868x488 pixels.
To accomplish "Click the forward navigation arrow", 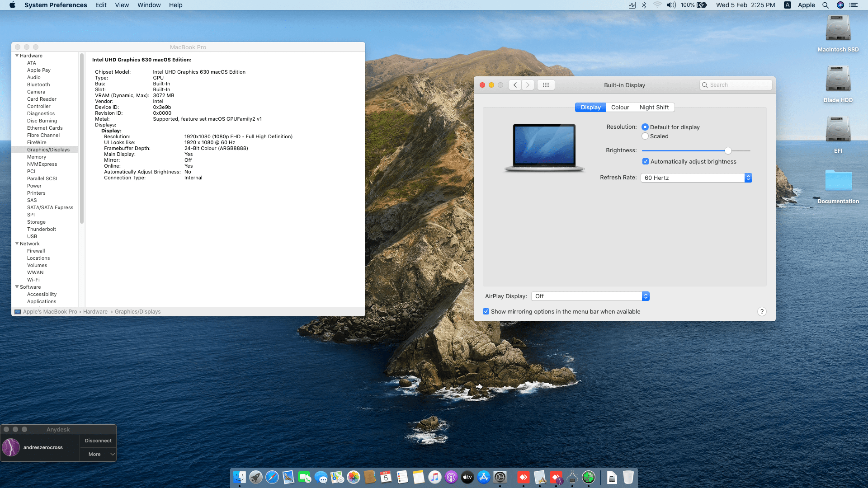I will [528, 85].
